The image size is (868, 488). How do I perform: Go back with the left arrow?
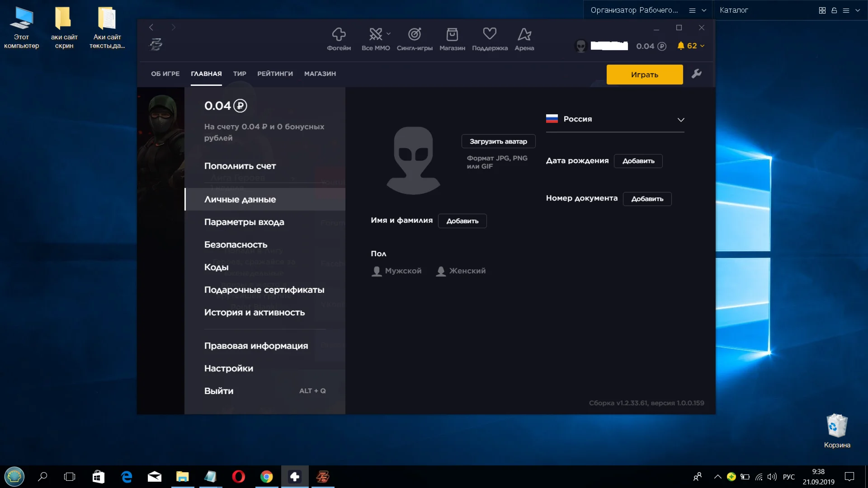tap(151, 28)
